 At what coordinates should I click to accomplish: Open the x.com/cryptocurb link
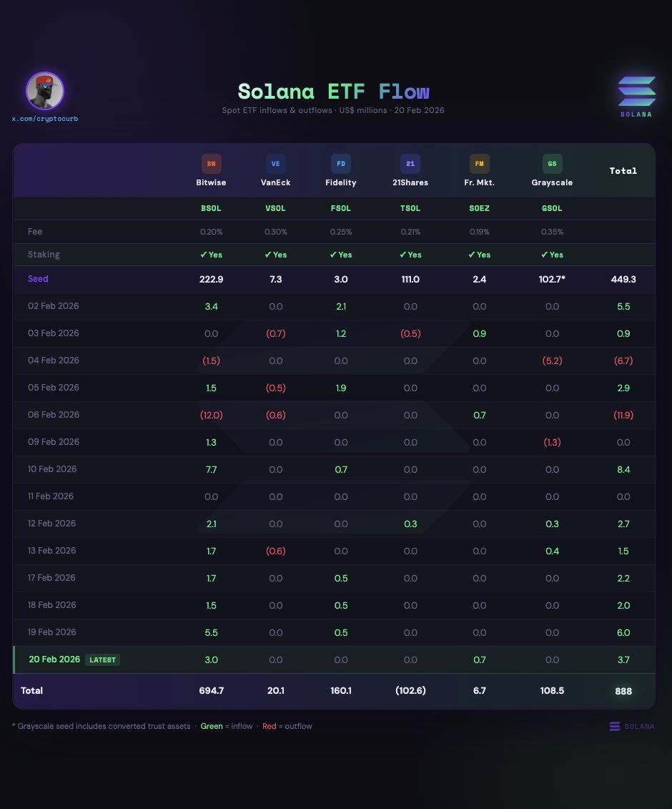tap(45, 118)
